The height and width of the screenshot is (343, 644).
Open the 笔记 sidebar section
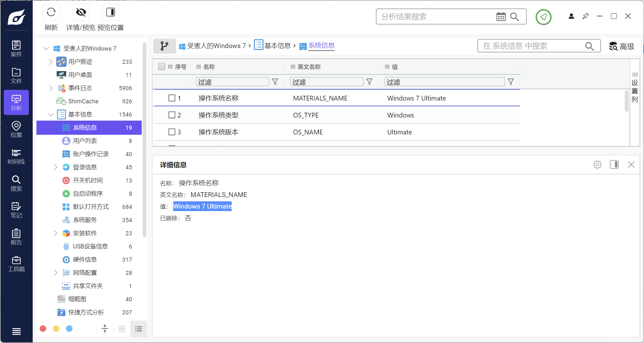pos(16,210)
